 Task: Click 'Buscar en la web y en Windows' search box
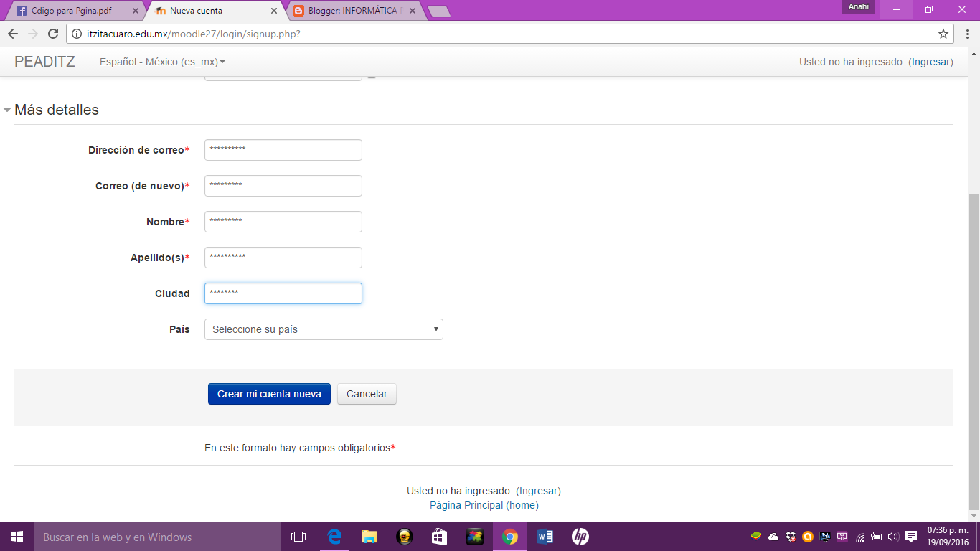(x=158, y=537)
